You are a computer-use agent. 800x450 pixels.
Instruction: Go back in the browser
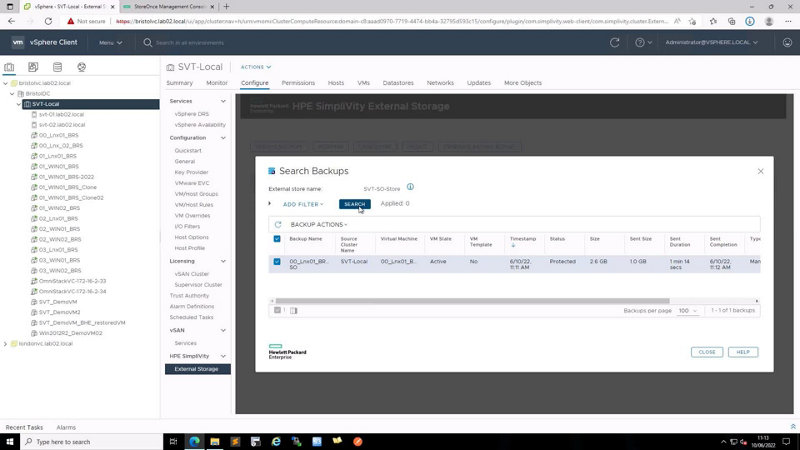[12, 21]
